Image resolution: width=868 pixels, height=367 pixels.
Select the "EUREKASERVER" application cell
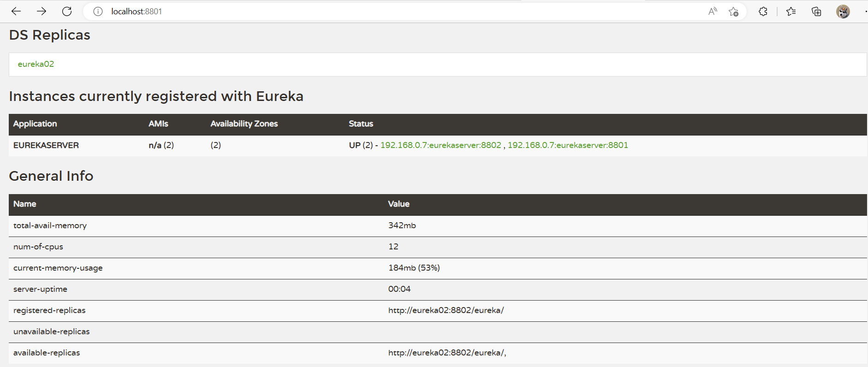[46, 145]
